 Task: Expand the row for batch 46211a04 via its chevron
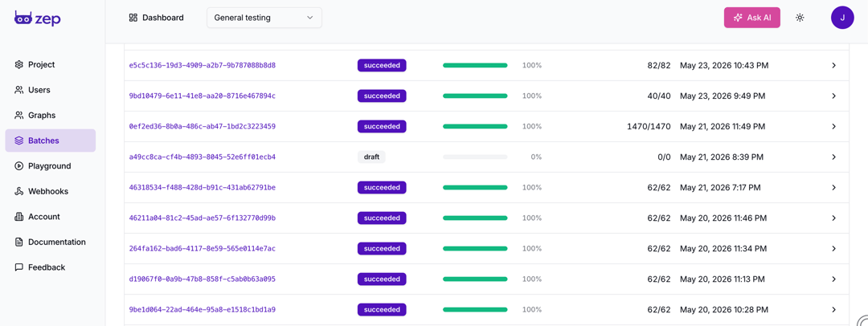833,218
